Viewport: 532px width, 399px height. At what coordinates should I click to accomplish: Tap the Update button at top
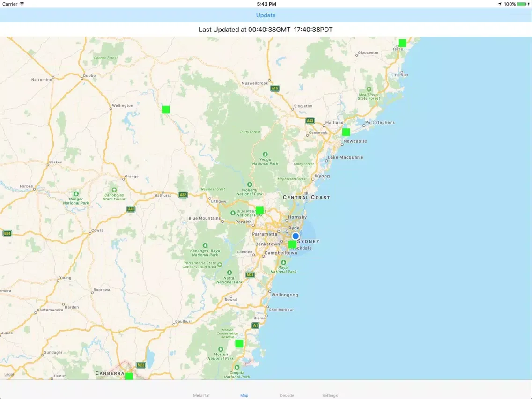(266, 15)
